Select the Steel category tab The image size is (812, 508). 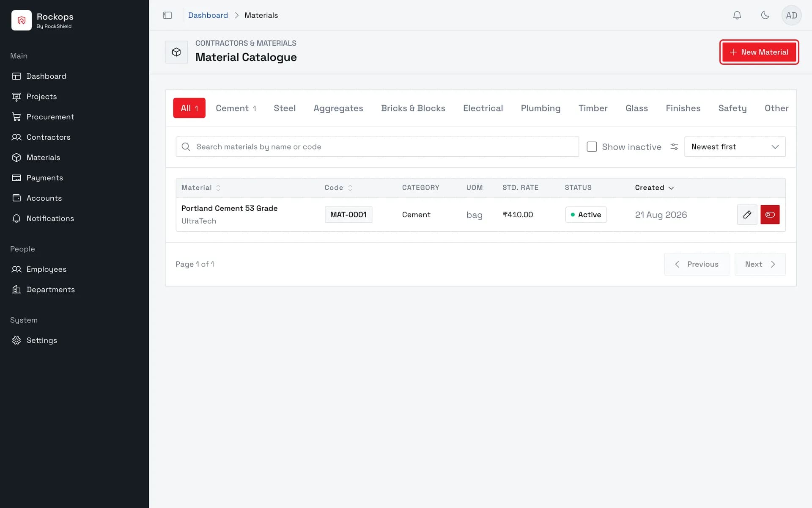point(285,108)
